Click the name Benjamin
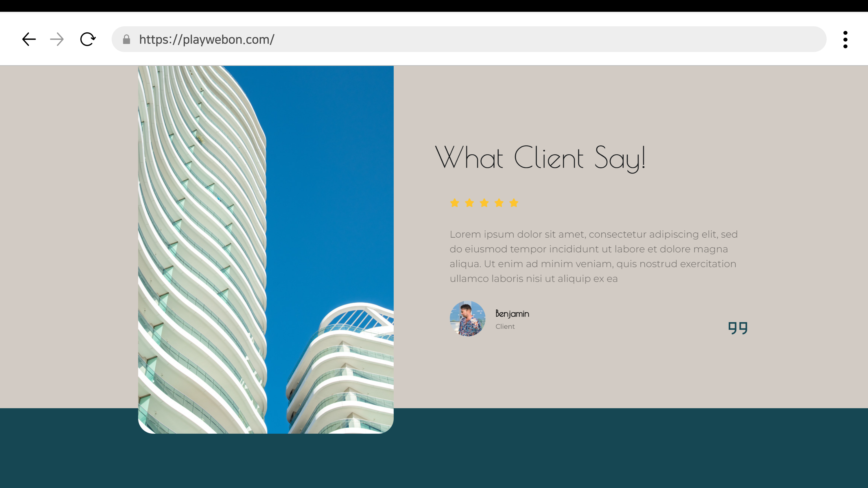The image size is (868, 488). [512, 314]
